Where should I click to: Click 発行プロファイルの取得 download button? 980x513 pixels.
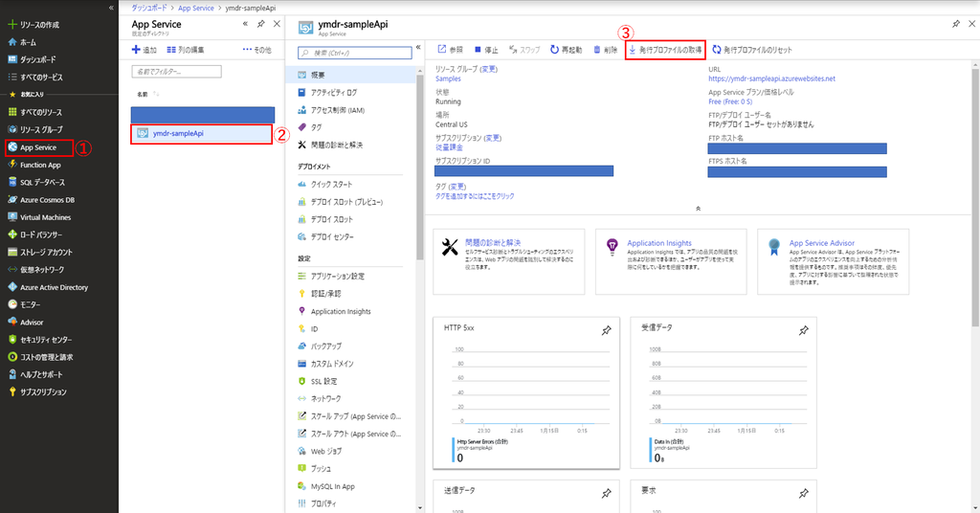pyautogui.click(x=665, y=50)
